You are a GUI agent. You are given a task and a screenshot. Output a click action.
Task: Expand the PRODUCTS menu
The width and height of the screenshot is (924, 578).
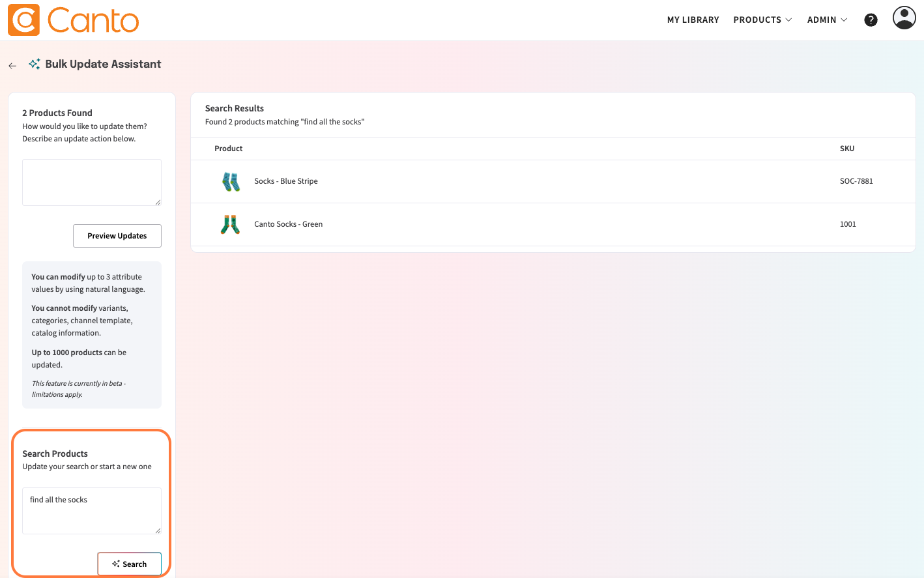pos(762,20)
